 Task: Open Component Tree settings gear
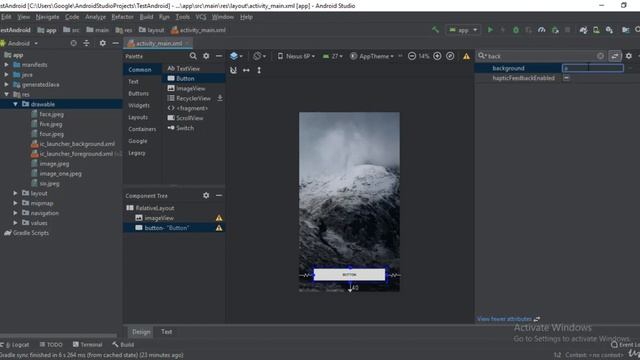point(206,196)
